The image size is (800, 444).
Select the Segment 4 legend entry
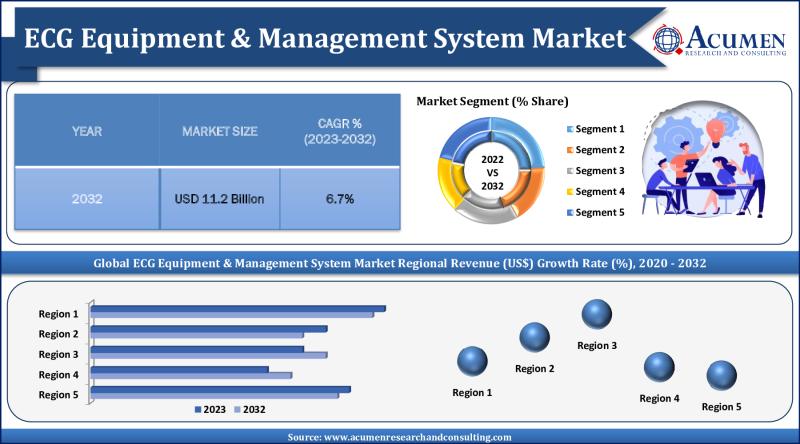[x=595, y=191]
